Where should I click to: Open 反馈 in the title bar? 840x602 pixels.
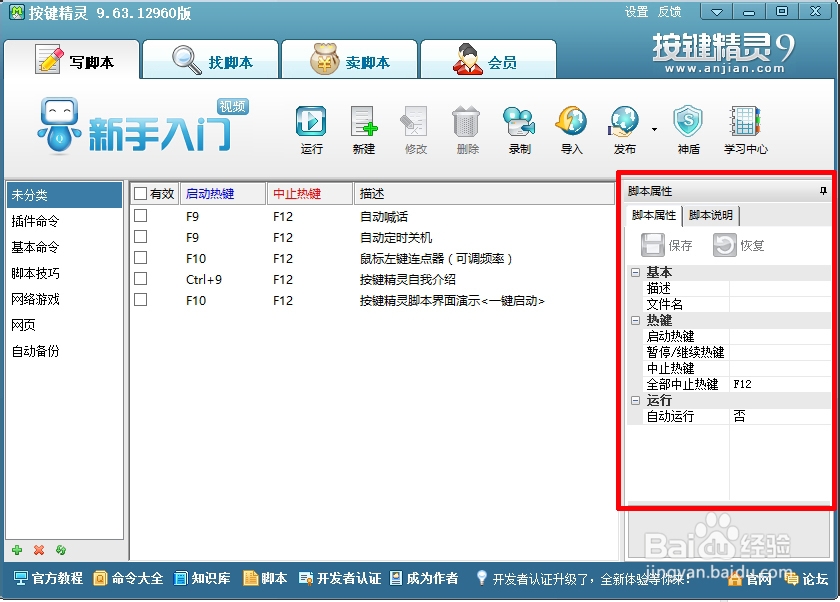click(670, 12)
